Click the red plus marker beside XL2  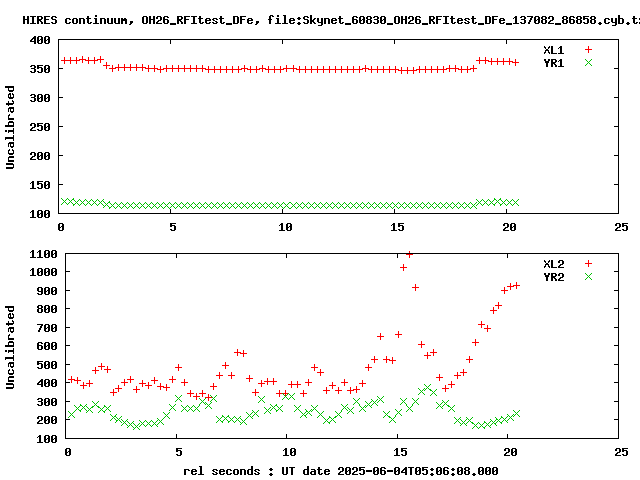tap(589, 264)
